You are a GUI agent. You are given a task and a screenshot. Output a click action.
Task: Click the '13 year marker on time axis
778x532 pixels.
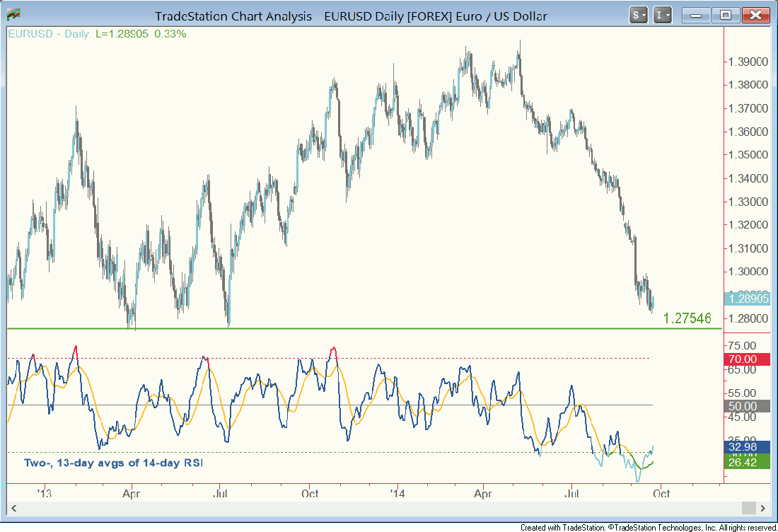(x=45, y=492)
